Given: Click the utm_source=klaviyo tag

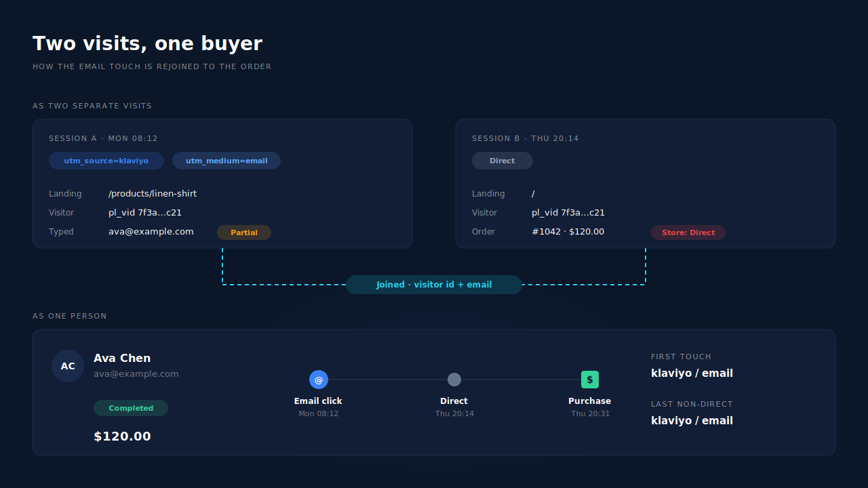Looking at the screenshot, I should pyautogui.click(x=106, y=161).
